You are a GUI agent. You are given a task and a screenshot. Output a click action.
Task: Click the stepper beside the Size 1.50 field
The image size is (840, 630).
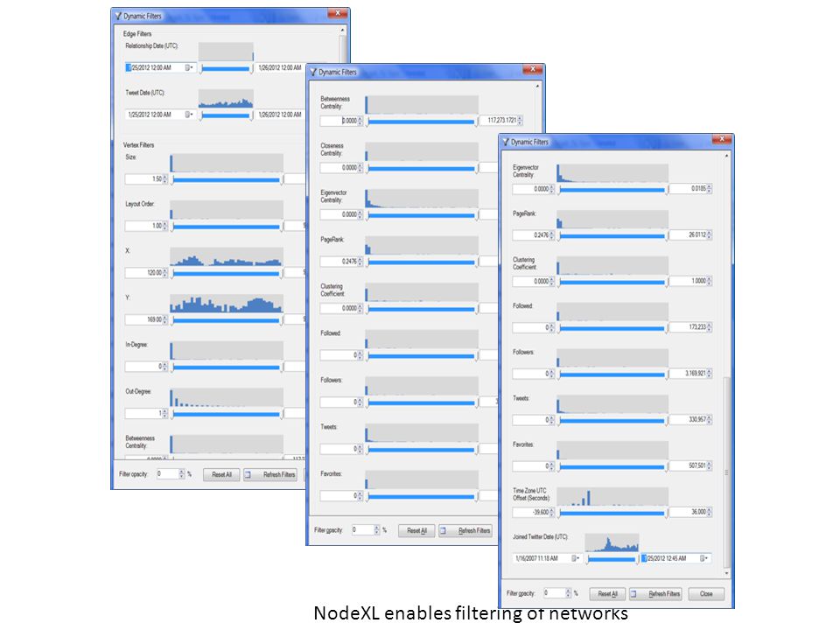point(165,178)
